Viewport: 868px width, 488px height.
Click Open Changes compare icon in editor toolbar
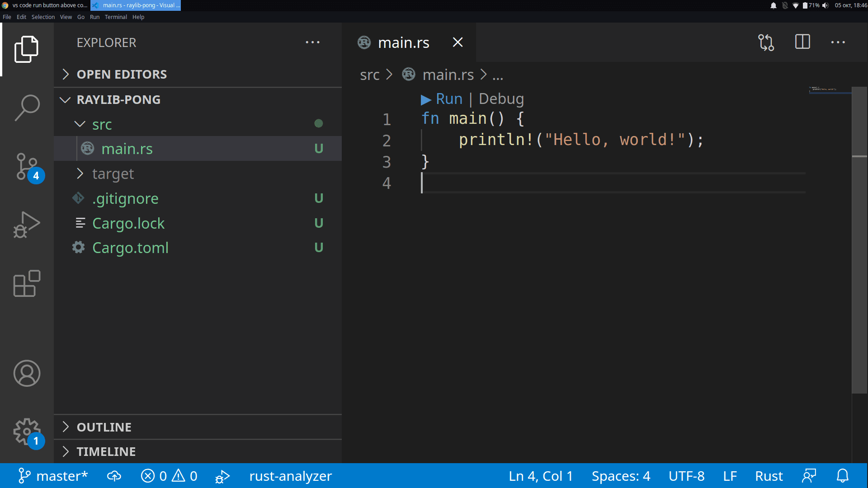(x=766, y=42)
